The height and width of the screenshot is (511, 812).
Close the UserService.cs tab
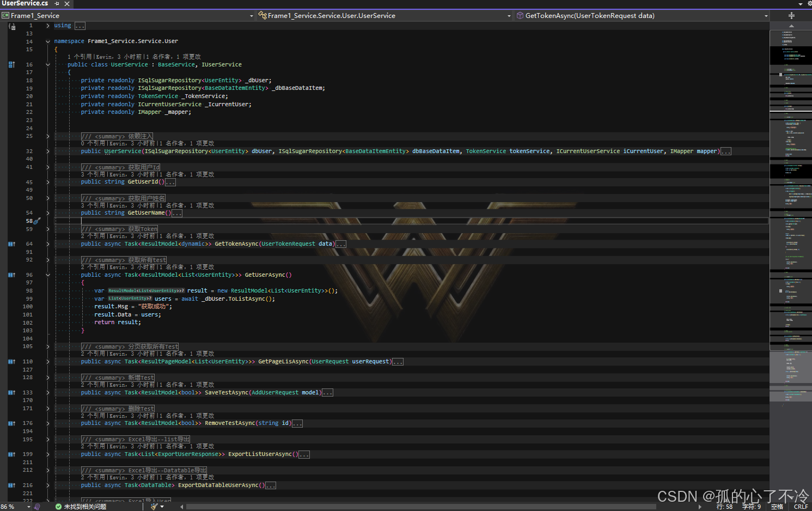pos(67,3)
